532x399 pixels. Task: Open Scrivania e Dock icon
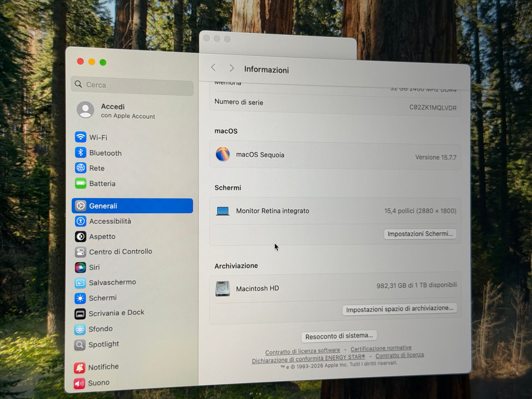[x=80, y=314]
